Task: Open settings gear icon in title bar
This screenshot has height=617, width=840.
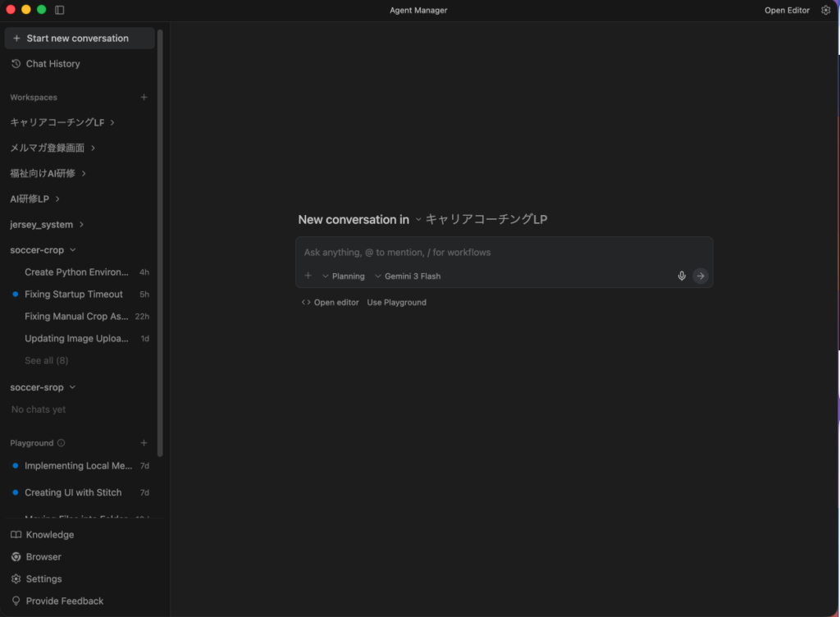Action: pos(826,11)
